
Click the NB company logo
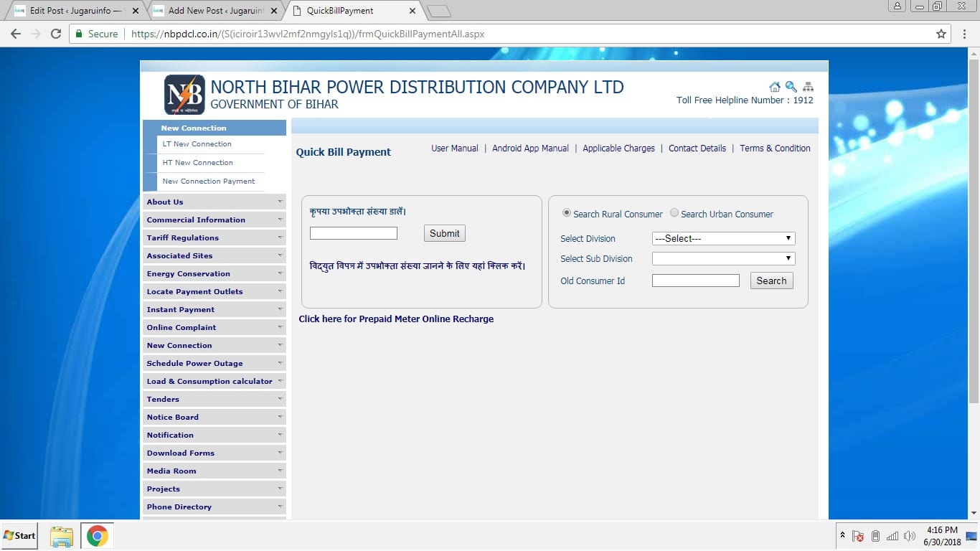(x=184, y=95)
